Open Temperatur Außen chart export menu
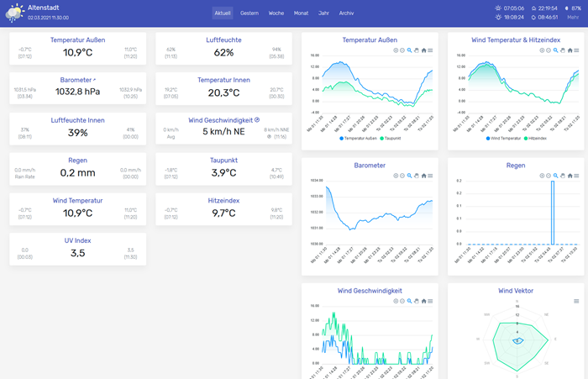588x379 pixels. coord(430,50)
